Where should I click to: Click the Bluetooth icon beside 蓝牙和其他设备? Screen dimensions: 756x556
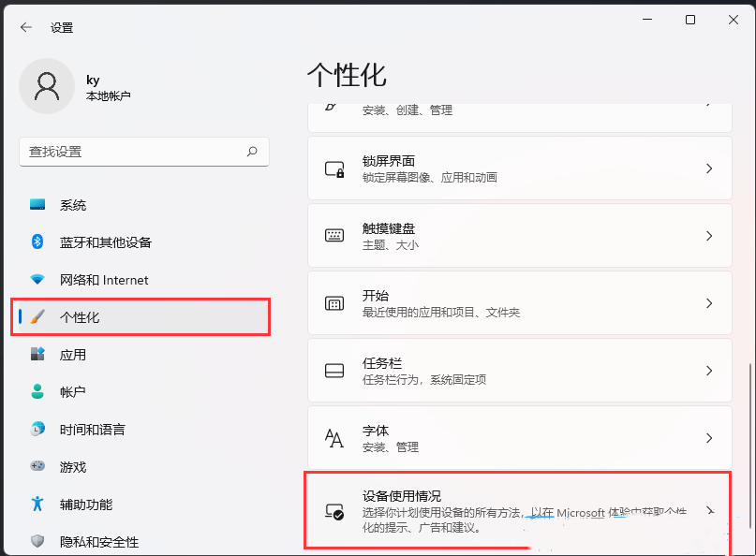37,242
